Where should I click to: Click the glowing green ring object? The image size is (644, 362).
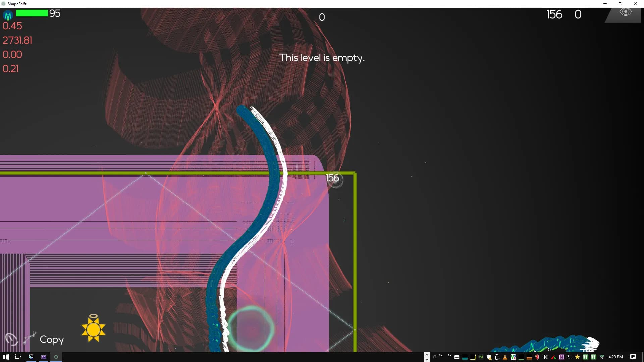251,328
